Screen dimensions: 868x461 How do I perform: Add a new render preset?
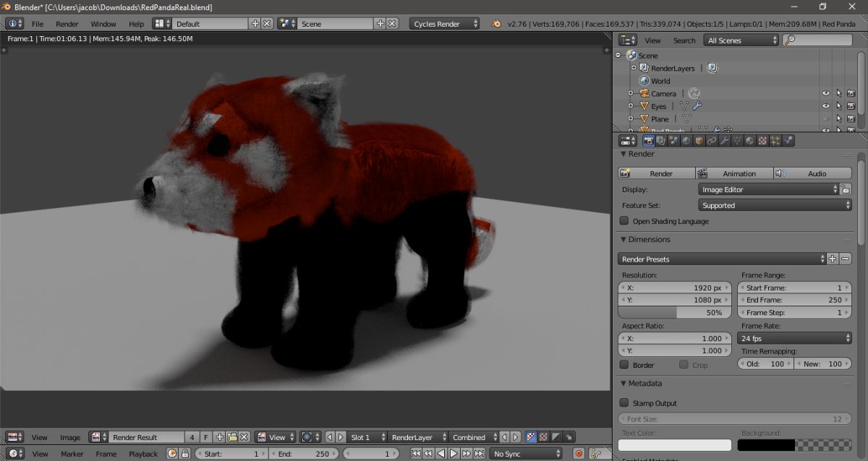(x=832, y=259)
